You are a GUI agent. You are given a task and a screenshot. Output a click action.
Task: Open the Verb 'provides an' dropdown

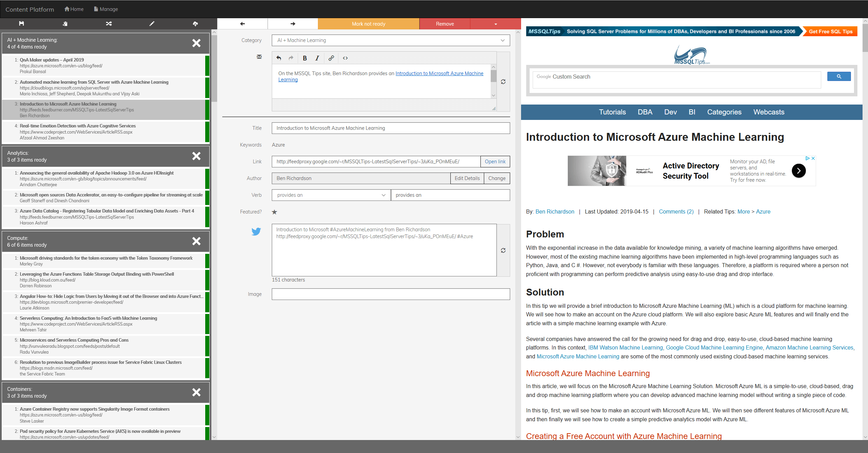point(331,195)
